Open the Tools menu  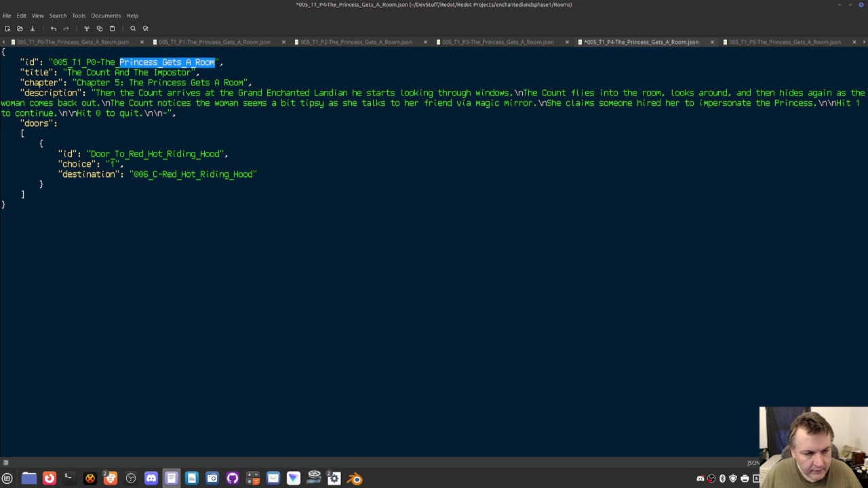(x=79, y=16)
